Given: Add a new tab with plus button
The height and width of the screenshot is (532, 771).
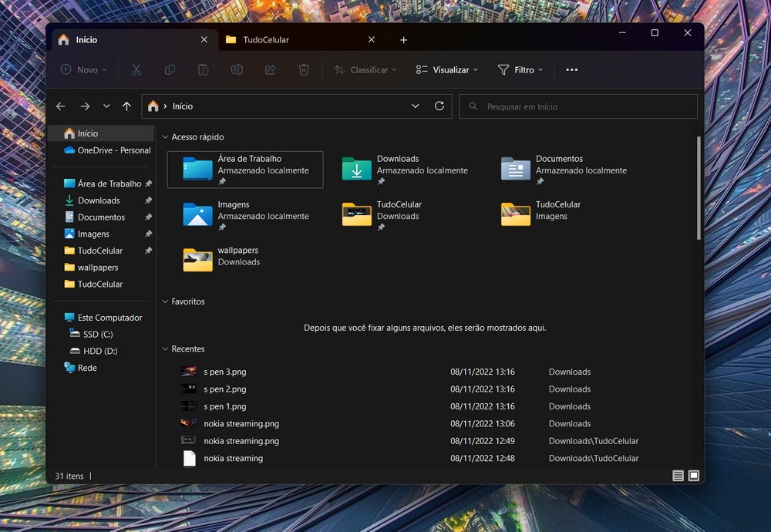Looking at the screenshot, I should coord(403,40).
